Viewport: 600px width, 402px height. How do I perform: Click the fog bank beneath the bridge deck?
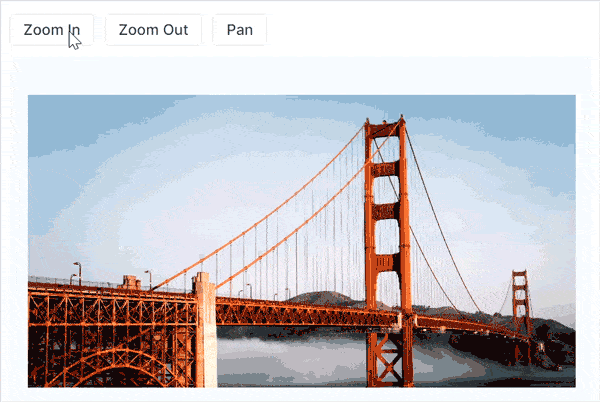(291, 358)
